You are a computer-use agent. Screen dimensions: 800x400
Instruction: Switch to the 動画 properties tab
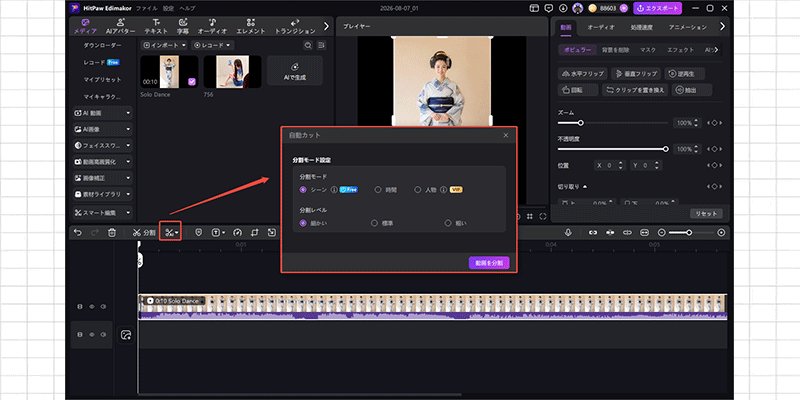pyautogui.click(x=565, y=27)
